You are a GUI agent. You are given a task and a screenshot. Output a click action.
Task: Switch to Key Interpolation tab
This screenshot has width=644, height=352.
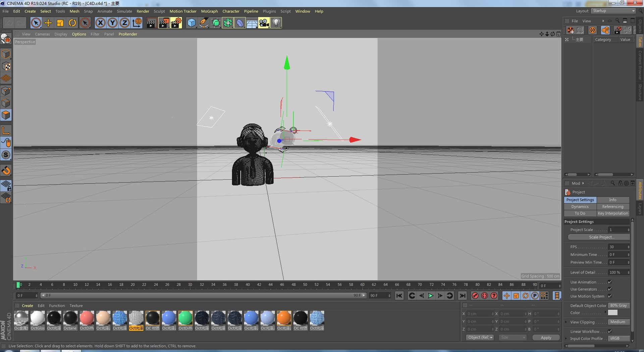pyautogui.click(x=613, y=214)
